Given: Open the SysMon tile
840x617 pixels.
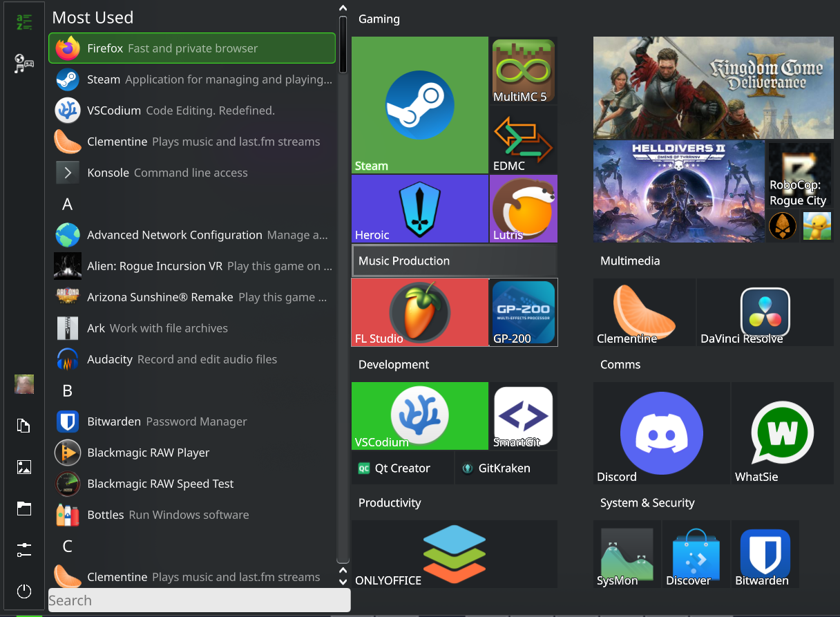Looking at the screenshot, I should click(x=627, y=554).
